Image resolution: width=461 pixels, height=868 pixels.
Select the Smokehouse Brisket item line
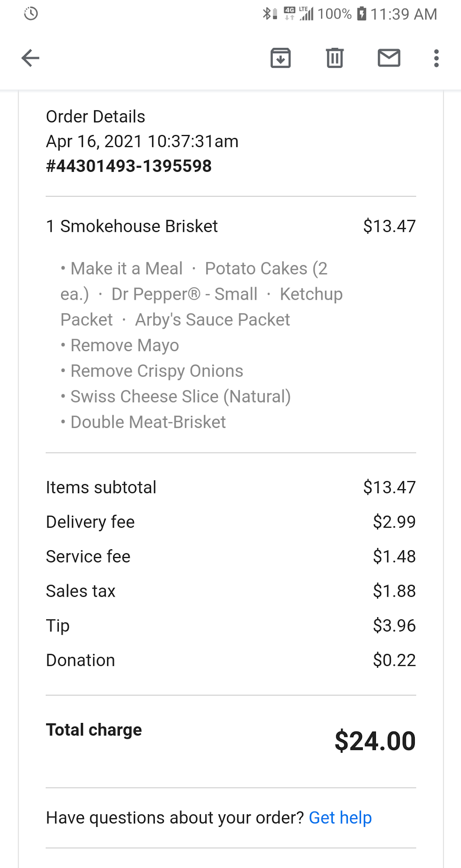(x=132, y=226)
